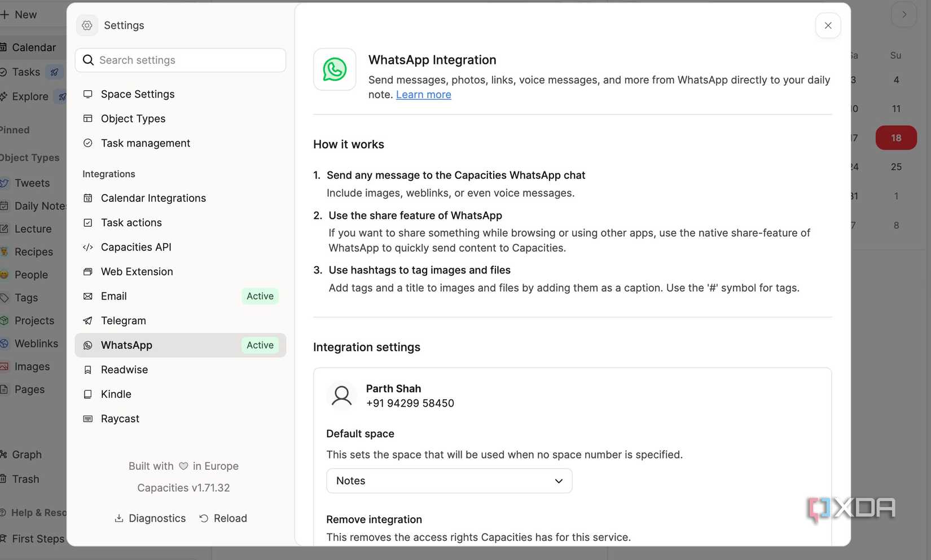Click the WhatsApp sidebar icon

[88, 345]
